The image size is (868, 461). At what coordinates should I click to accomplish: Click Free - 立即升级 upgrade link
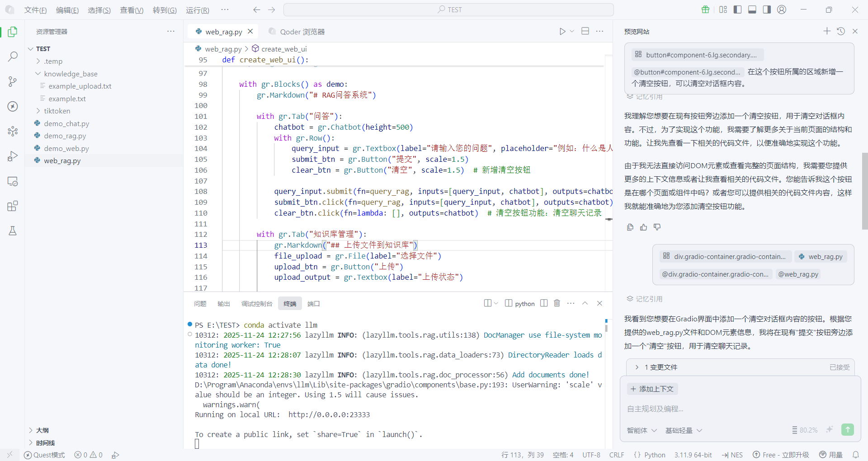click(x=781, y=455)
